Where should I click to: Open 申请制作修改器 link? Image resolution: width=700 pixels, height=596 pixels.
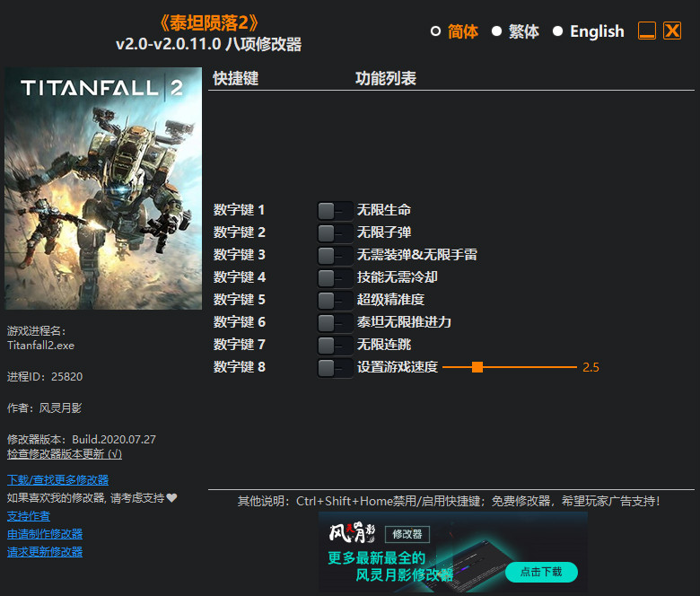click(x=45, y=534)
